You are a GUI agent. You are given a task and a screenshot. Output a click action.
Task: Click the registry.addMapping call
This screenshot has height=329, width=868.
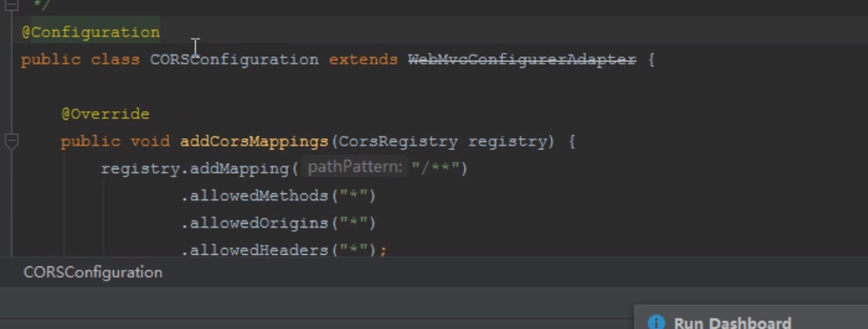200,168
